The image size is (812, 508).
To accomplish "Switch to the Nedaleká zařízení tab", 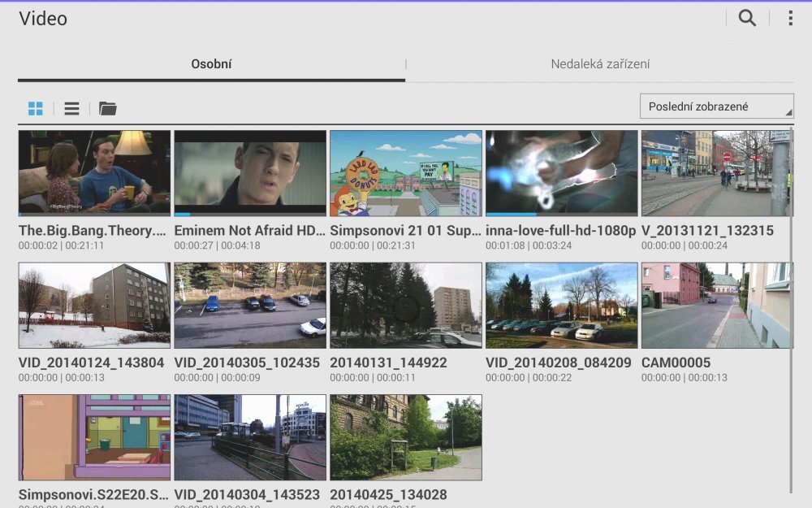I will click(601, 63).
